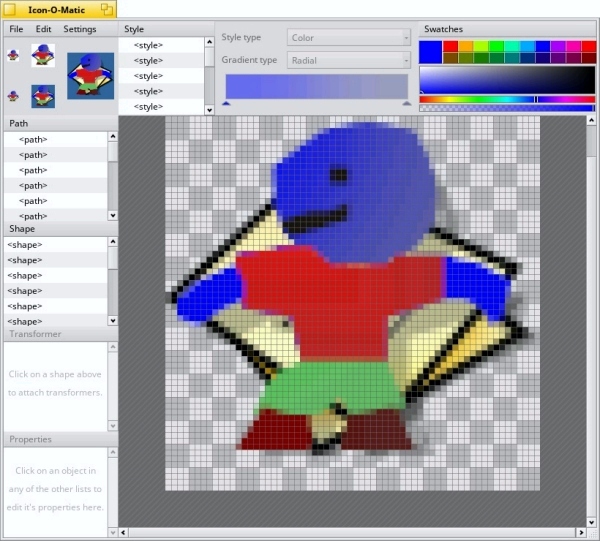This screenshot has width=600, height=541.
Task: Select the first <style> item in list
Action: [x=149, y=46]
